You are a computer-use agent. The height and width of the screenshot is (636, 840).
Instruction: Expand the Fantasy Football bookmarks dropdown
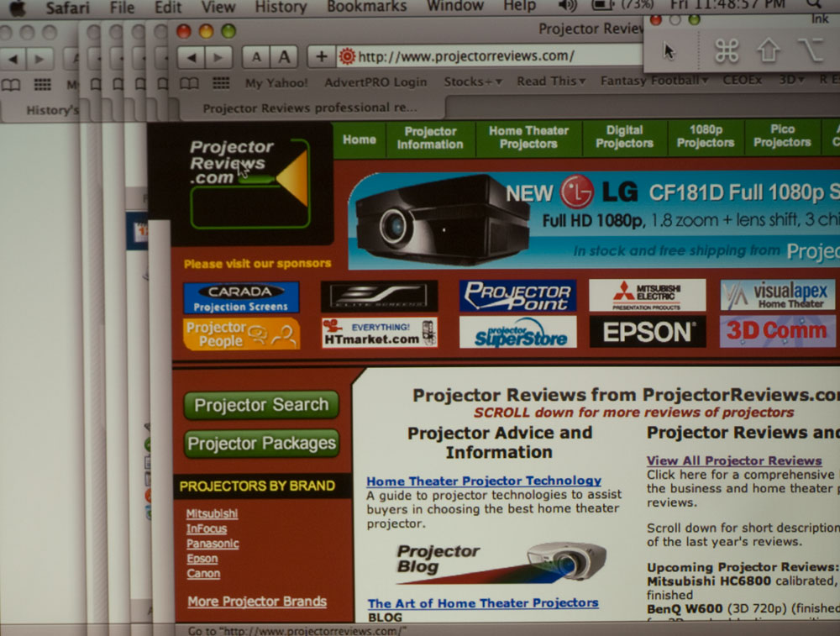pyautogui.click(x=654, y=81)
